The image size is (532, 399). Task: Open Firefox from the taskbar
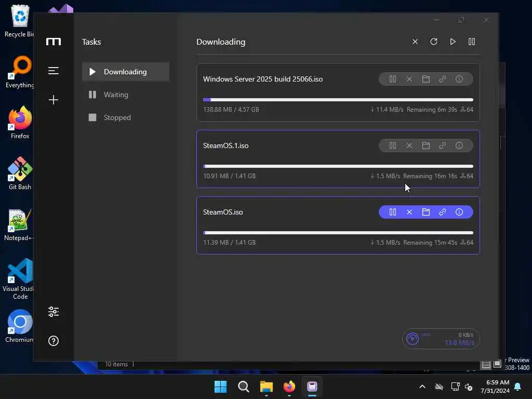tap(289, 387)
